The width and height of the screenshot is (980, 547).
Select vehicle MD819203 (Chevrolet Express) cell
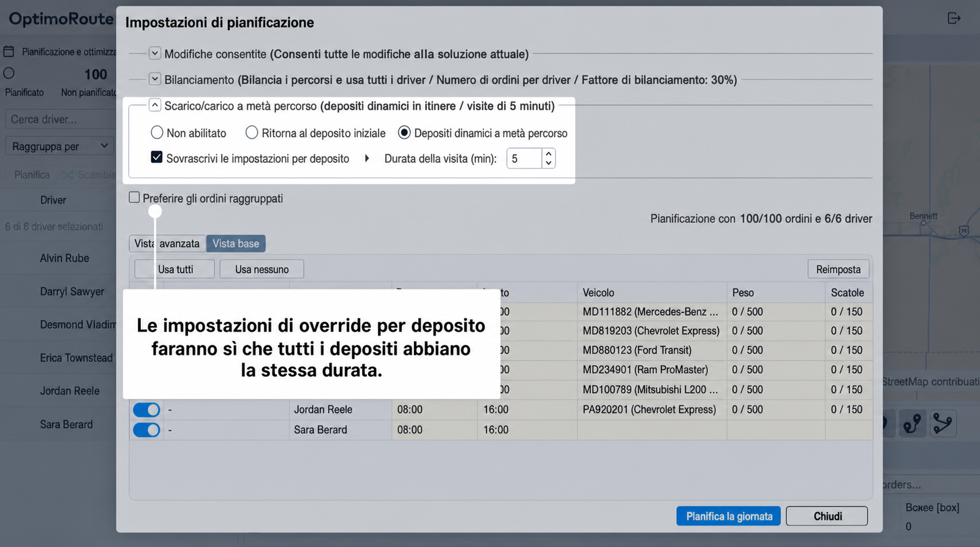pos(652,331)
